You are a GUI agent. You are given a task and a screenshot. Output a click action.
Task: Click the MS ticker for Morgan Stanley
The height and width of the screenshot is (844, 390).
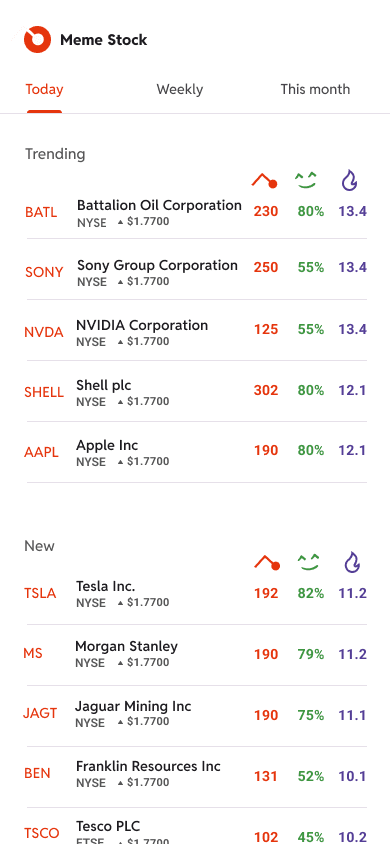[33, 653]
